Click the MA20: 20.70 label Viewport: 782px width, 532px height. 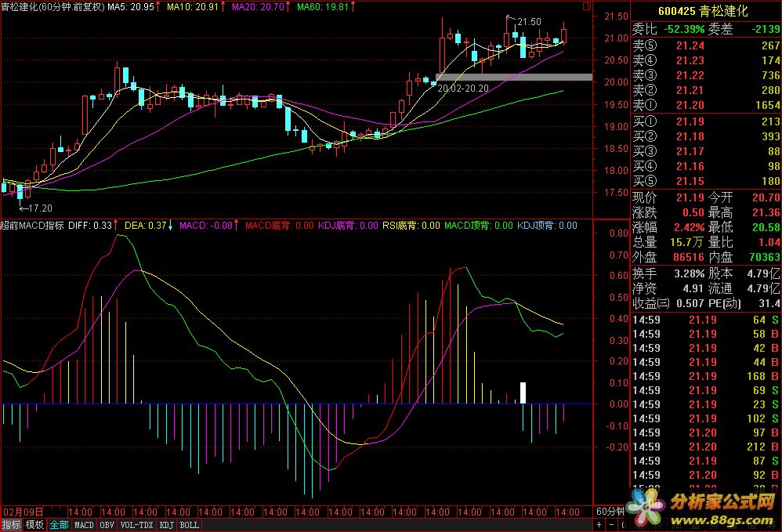point(258,7)
